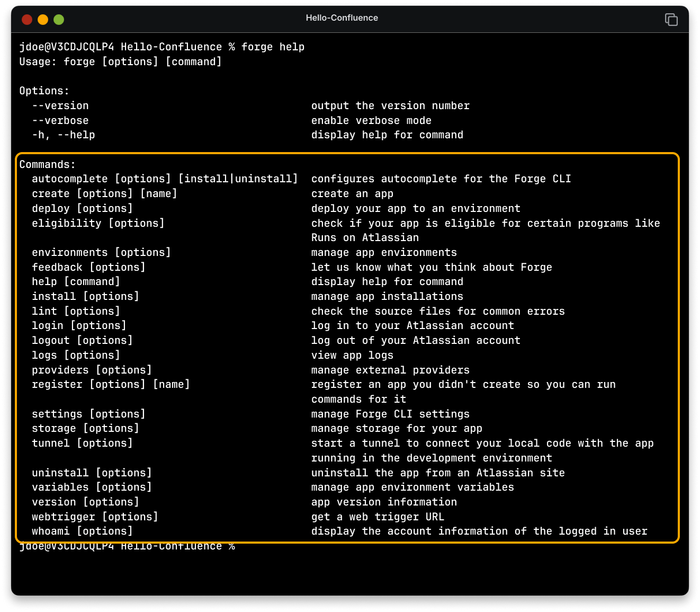Viewport: 700px width, 612px height.
Task: Click 'uninstall the app from an Atlassian site'
Action: coord(438,473)
